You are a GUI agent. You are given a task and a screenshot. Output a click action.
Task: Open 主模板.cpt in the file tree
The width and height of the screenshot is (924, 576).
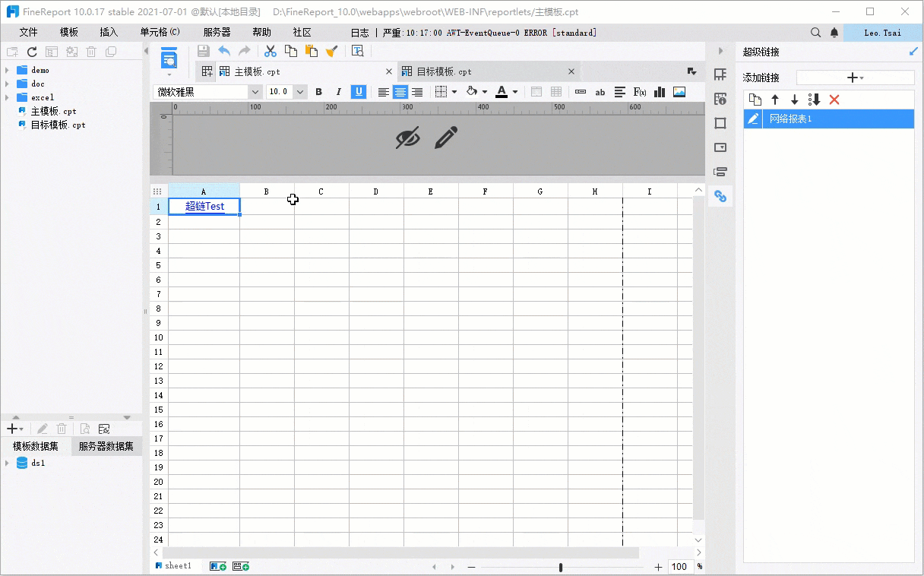53,111
